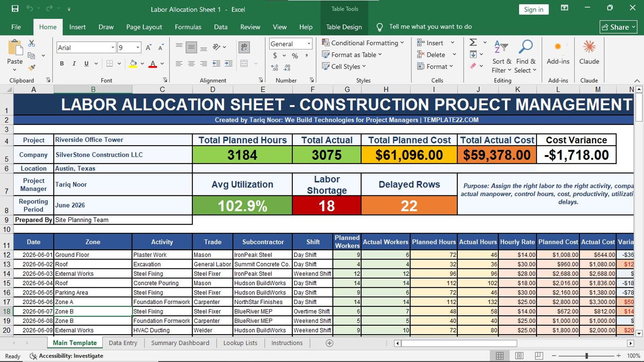The image size is (644, 362).
Task: Click the Cut scissors icon
Action: [32, 43]
